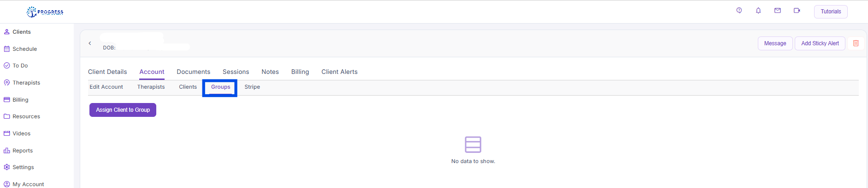
Task: Open the Sessions tab
Action: tap(236, 72)
